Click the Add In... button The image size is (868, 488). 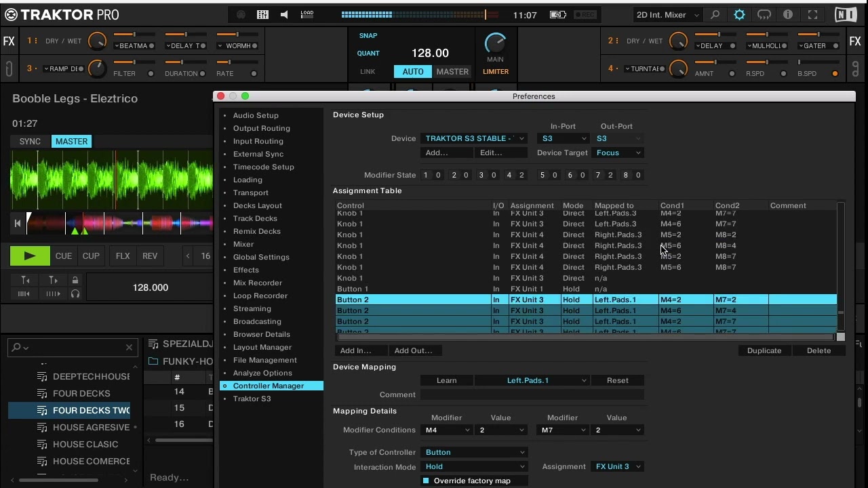click(361, 350)
